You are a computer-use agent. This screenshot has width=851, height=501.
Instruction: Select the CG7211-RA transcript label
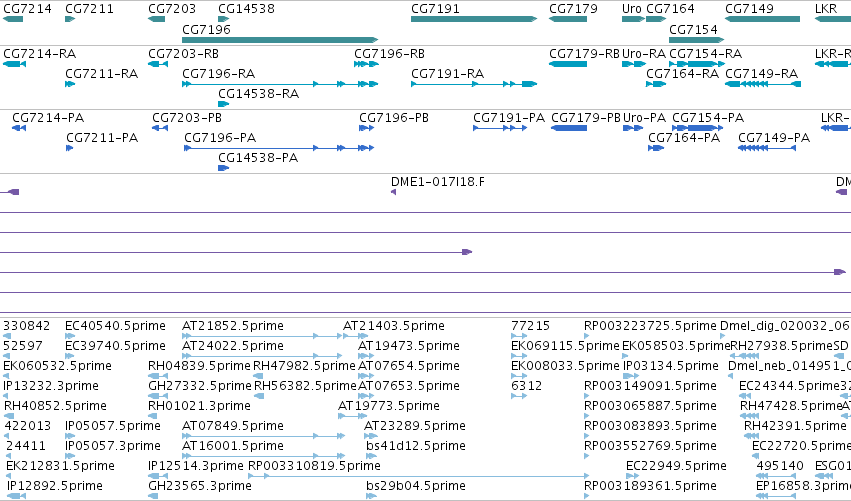coord(101,74)
